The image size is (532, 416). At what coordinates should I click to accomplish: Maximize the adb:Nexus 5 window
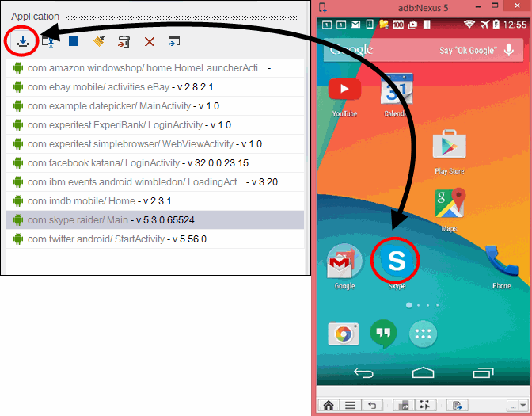tap(495, 6)
